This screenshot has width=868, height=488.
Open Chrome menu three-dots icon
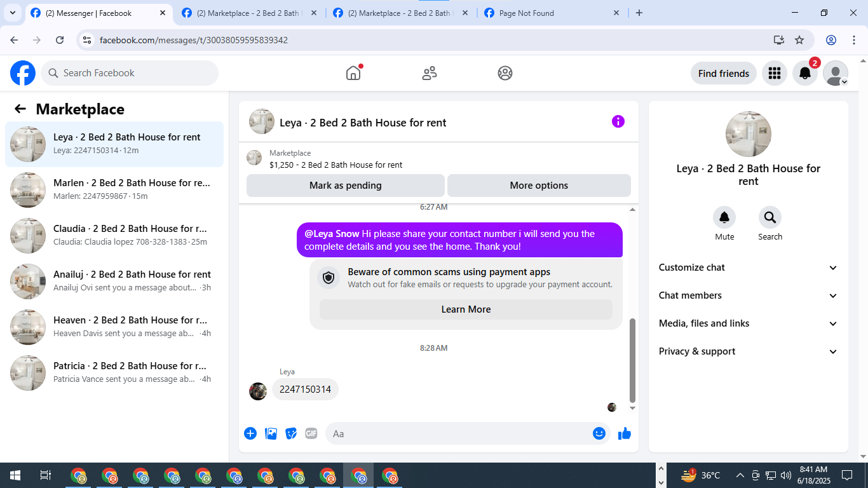854,40
